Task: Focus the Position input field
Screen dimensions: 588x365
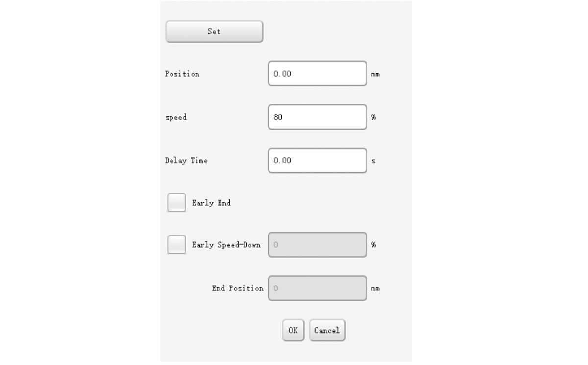Action: click(x=317, y=74)
